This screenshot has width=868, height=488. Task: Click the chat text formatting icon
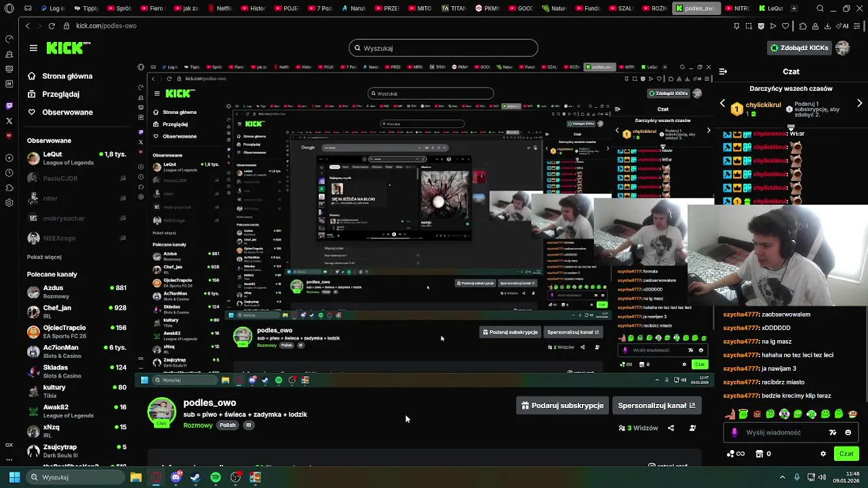click(x=833, y=432)
